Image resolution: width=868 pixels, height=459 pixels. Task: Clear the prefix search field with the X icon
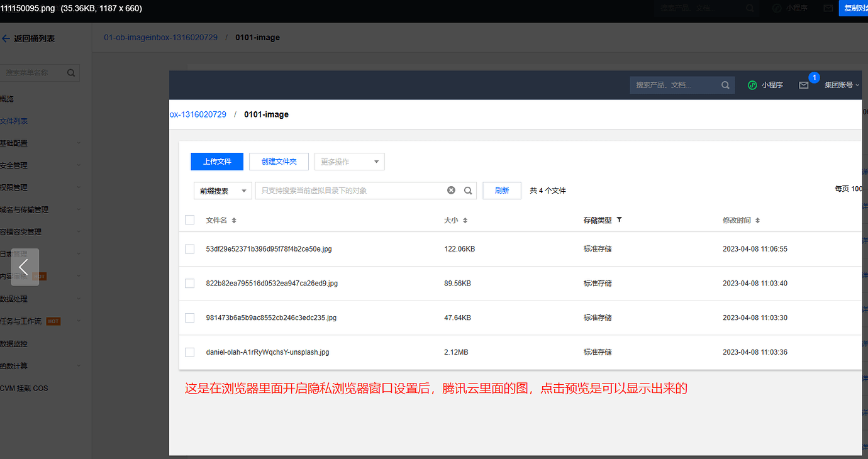click(x=451, y=191)
